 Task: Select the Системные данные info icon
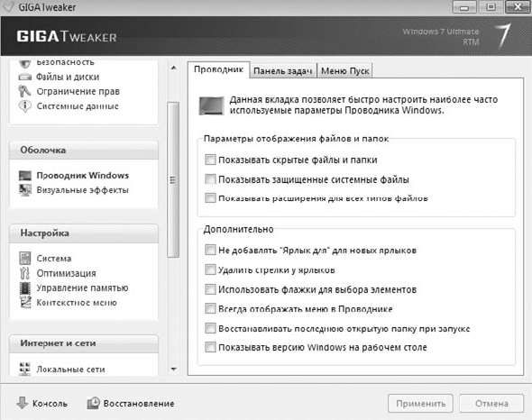click(24, 105)
